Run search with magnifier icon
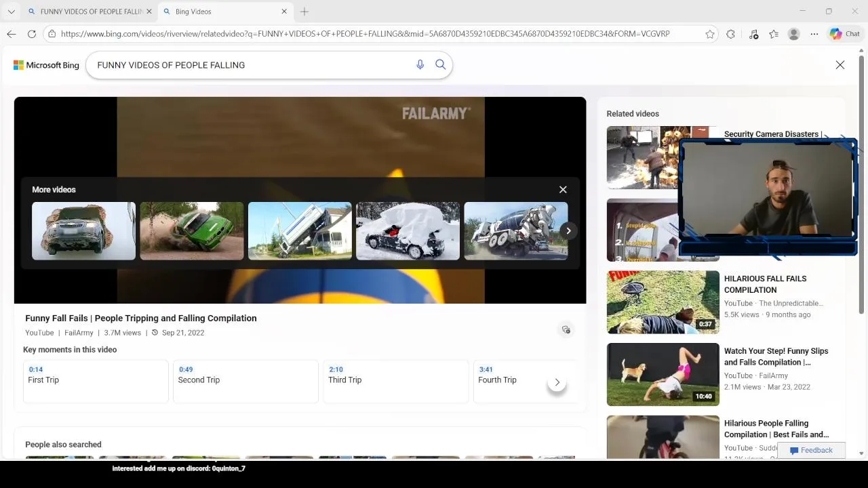The height and width of the screenshot is (488, 868). click(x=441, y=64)
